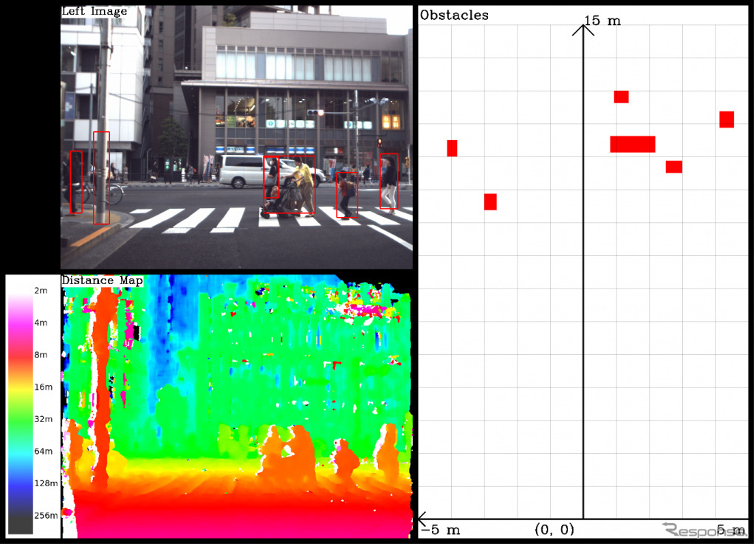Click the man in yellow pushing a stroller

pos(303,186)
